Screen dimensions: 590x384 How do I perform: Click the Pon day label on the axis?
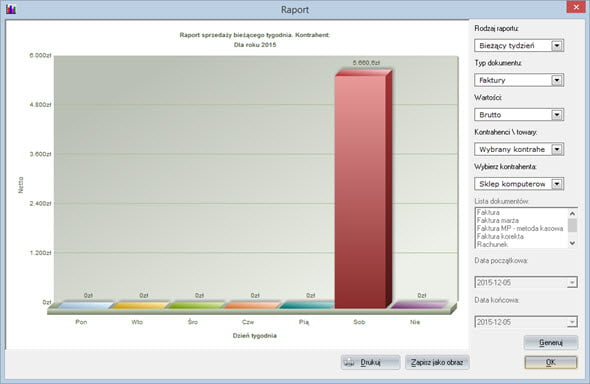[x=81, y=322]
